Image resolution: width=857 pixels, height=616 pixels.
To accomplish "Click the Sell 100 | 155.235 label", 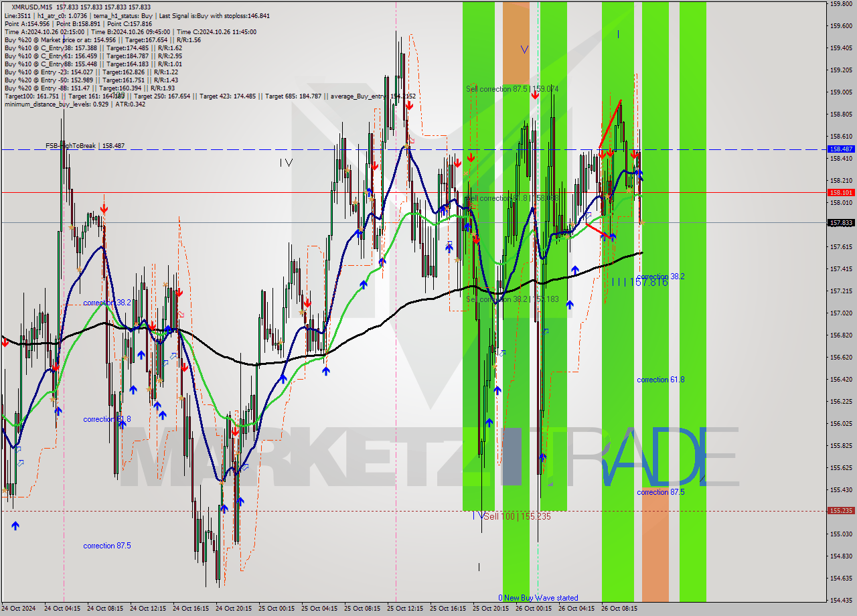I will 517,516.
